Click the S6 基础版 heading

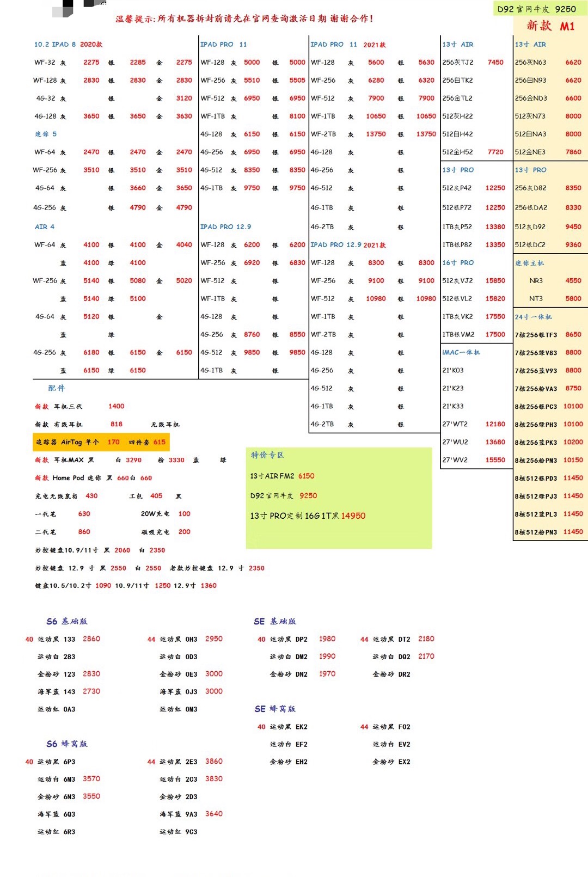(x=67, y=621)
